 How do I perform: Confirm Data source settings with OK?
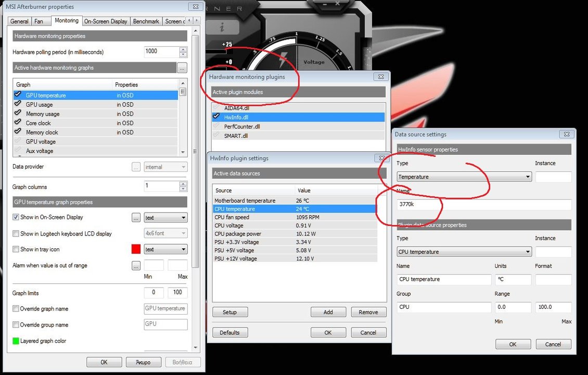[513, 344]
